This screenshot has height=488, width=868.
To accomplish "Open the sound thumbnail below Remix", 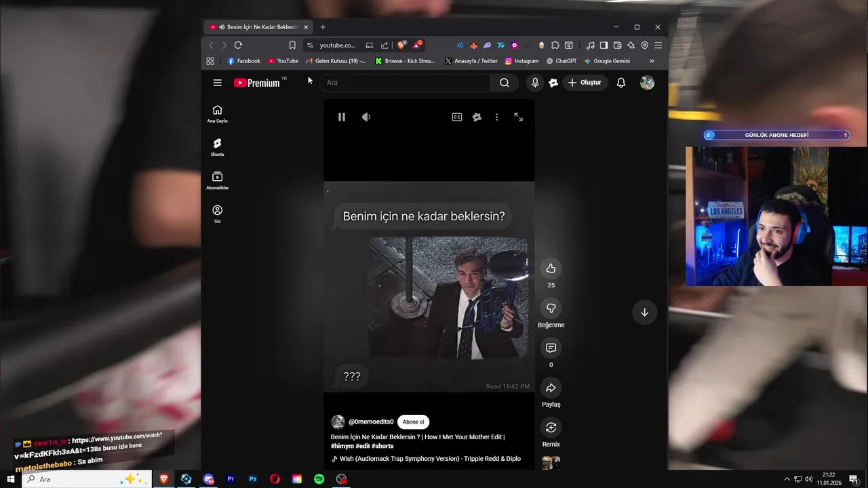I will point(551,463).
